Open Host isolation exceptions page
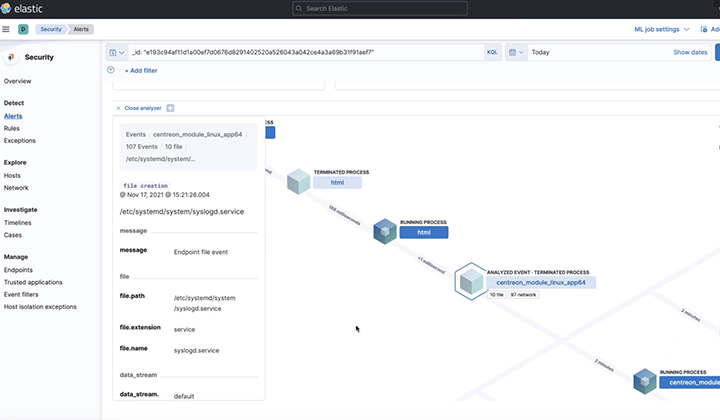The height and width of the screenshot is (420, 720). pos(40,307)
